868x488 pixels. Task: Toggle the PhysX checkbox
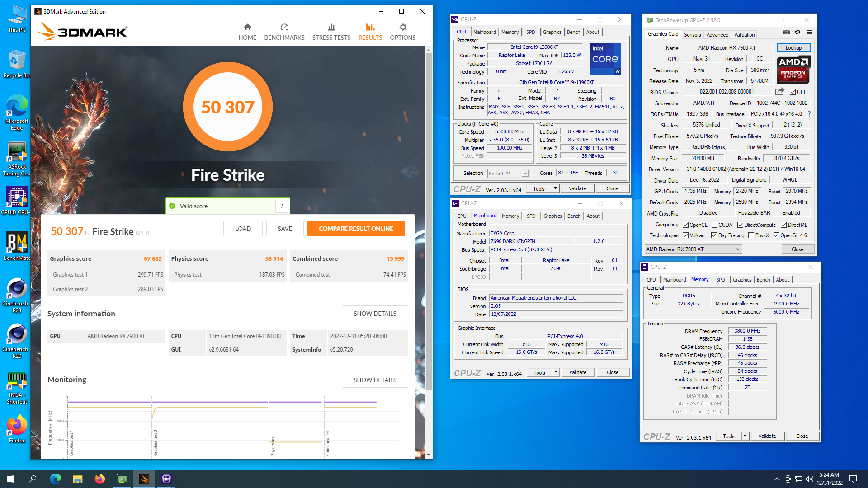tap(751, 235)
